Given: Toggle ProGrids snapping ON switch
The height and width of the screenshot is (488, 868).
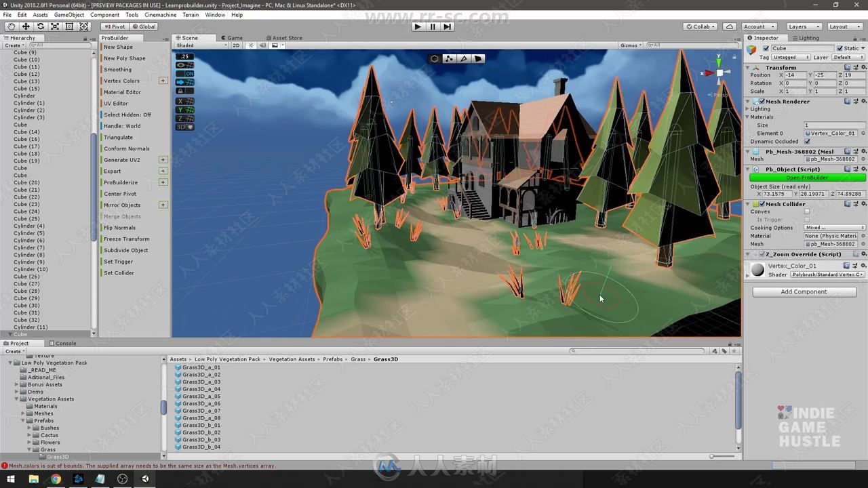Looking at the screenshot, I should click(x=184, y=73).
